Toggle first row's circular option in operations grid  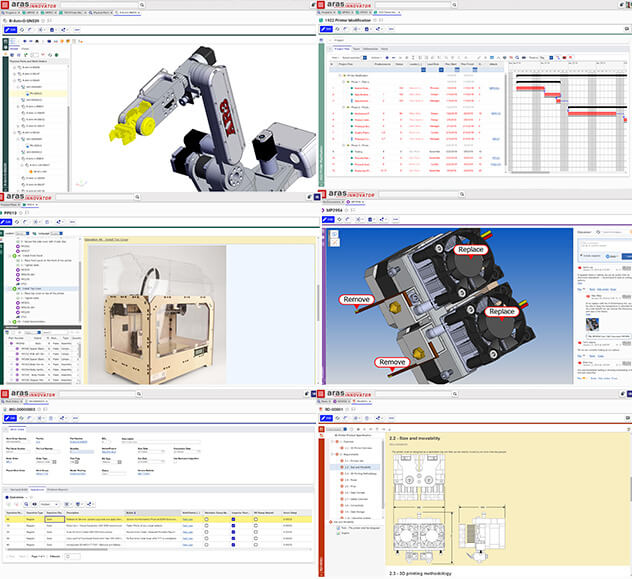[x=206, y=520]
